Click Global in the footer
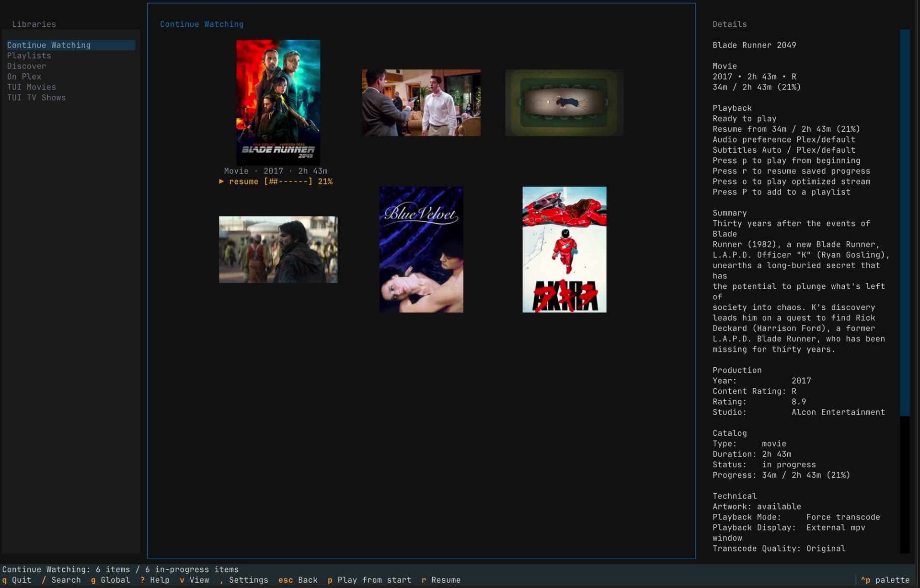This screenshot has width=920, height=588. (x=111, y=580)
